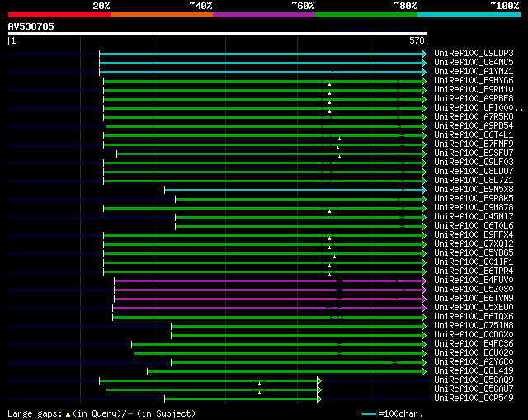
Task: Click the cyan 100char scale bar in the legend
Action: 369,413
